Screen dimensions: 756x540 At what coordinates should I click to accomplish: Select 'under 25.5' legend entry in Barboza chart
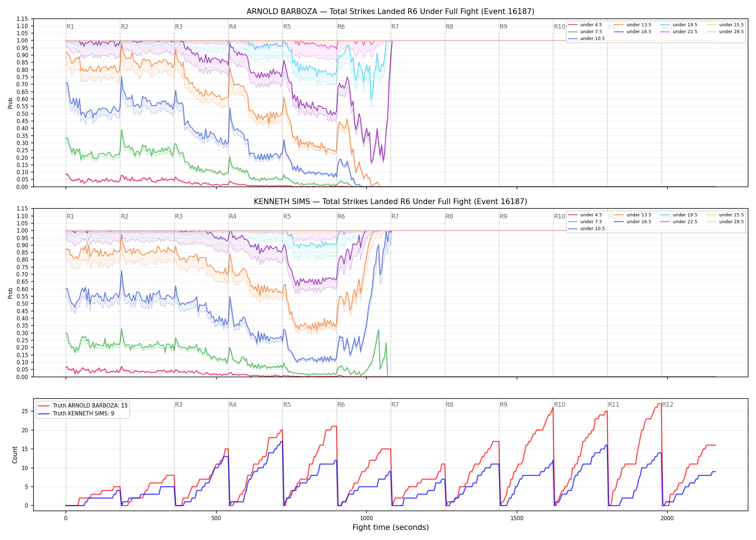tap(725, 25)
